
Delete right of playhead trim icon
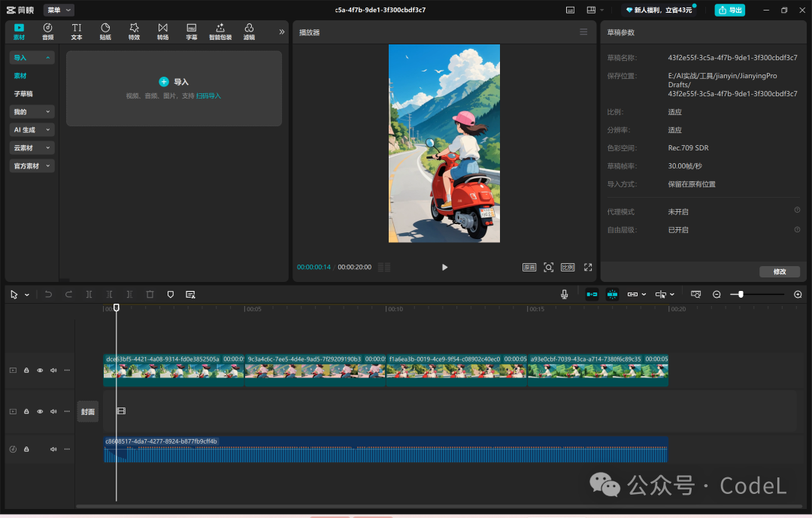click(x=129, y=294)
